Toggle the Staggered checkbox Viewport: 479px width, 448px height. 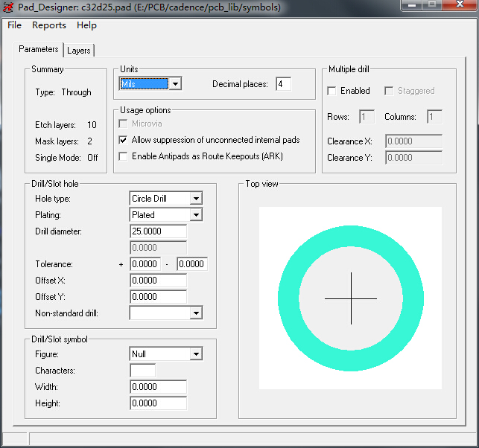point(389,91)
